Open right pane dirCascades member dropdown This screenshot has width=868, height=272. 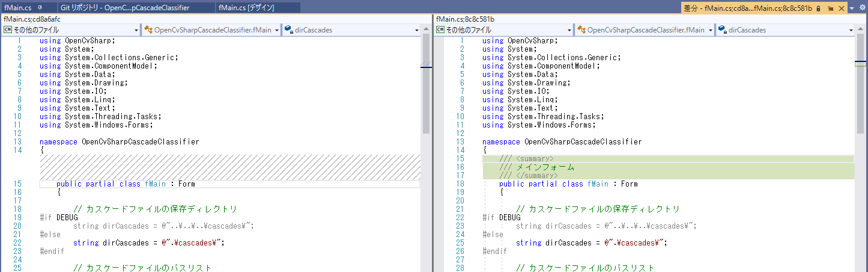click(785, 29)
